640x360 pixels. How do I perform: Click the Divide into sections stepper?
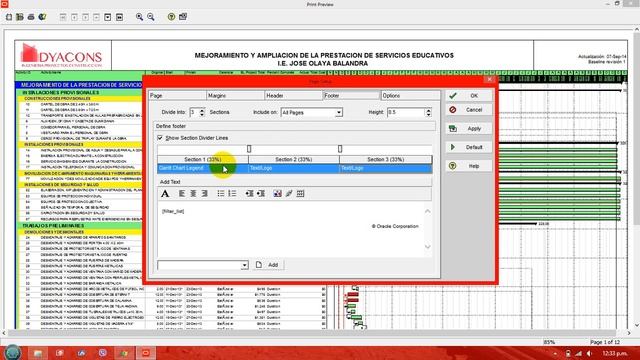click(202, 112)
